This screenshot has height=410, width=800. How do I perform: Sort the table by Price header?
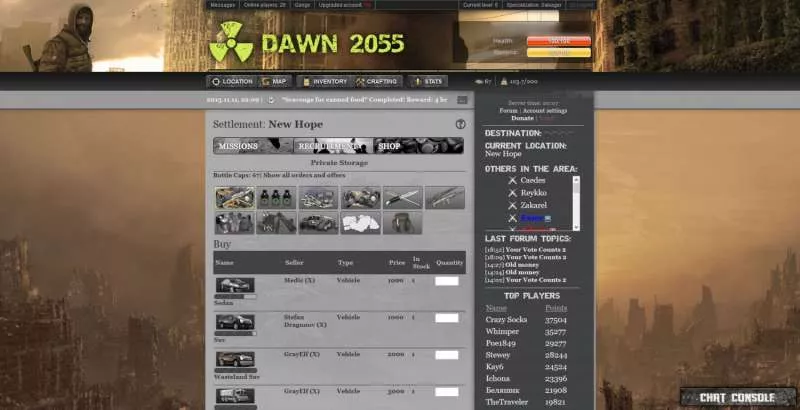(397, 263)
